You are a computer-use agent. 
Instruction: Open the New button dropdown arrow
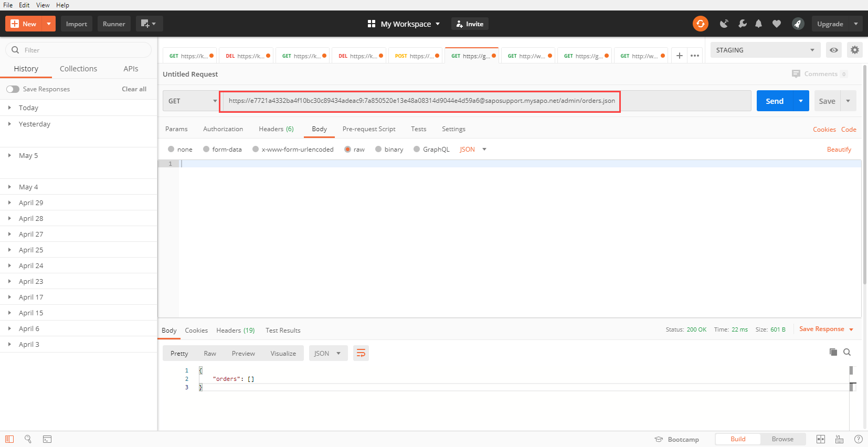coord(49,24)
